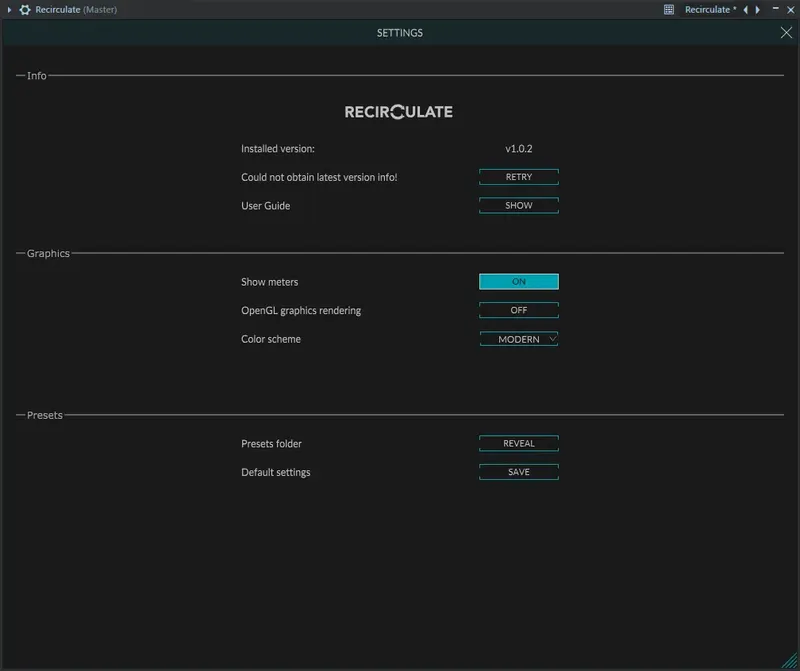Screen dimensions: 800x671
Task: Show the User Guide
Action: point(518,206)
